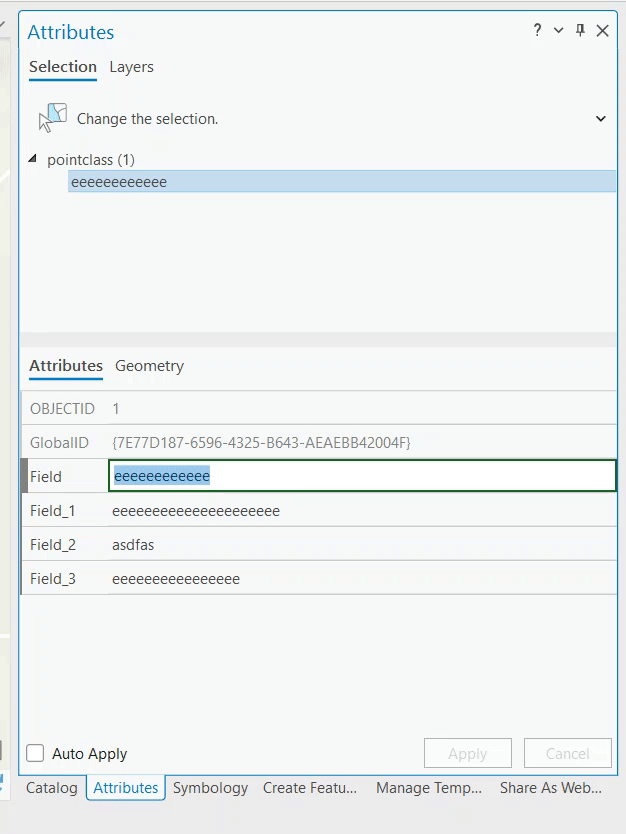Toggle auto-hide pin for the pane
626x834 pixels.
point(580,31)
